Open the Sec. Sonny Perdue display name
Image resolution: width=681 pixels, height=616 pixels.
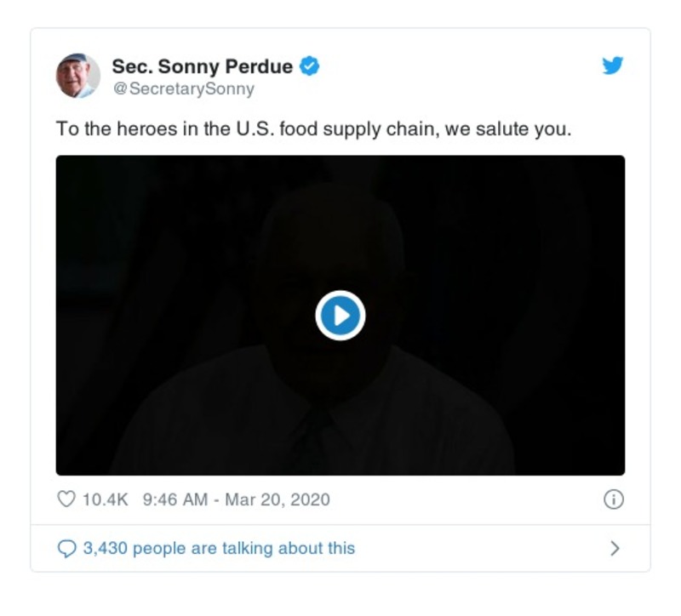click(x=203, y=66)
